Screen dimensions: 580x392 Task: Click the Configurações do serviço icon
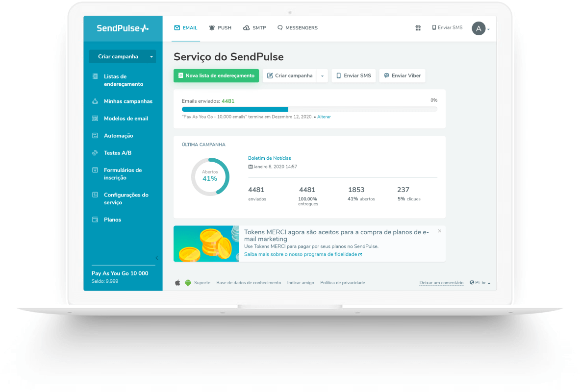(95, 195)
